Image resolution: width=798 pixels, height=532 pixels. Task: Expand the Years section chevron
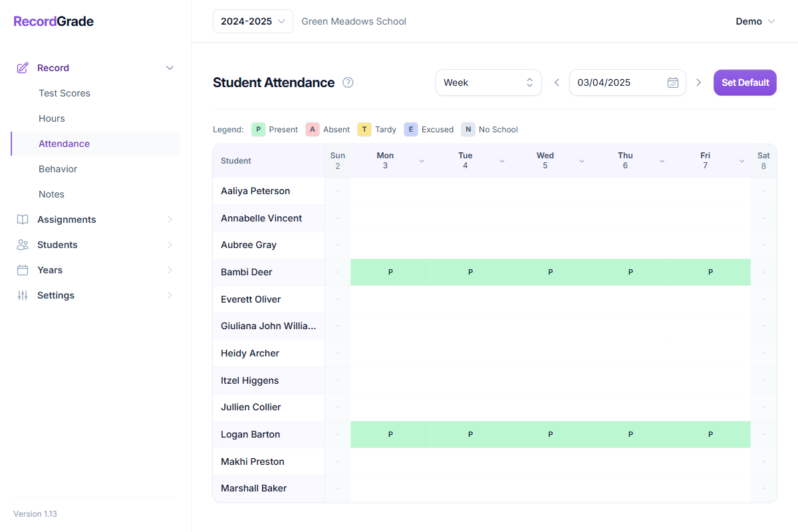(x=170, y=270)
